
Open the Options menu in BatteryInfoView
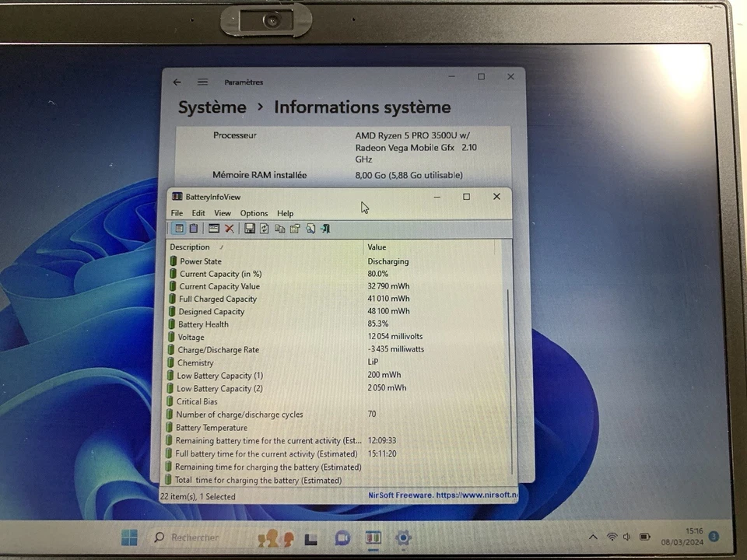(254, 213)
